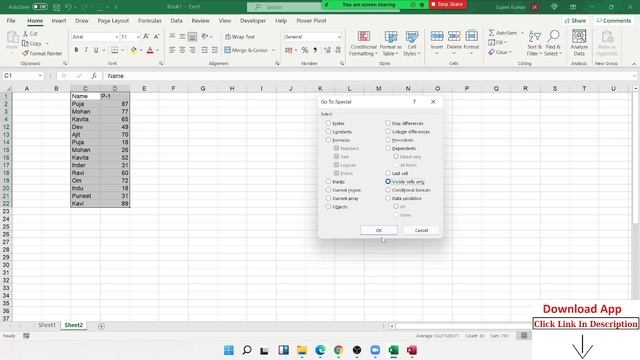Open Google Chrome from the taskbar
Image resolution: width=640 pixels, height=360 pixels.
[338, 350]
